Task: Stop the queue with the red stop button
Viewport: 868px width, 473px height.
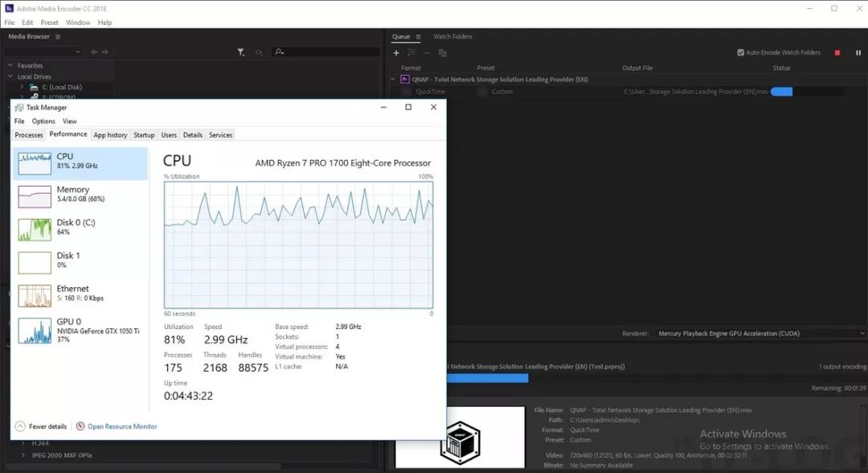Action: pyautogui.click(x=837, y=52)
